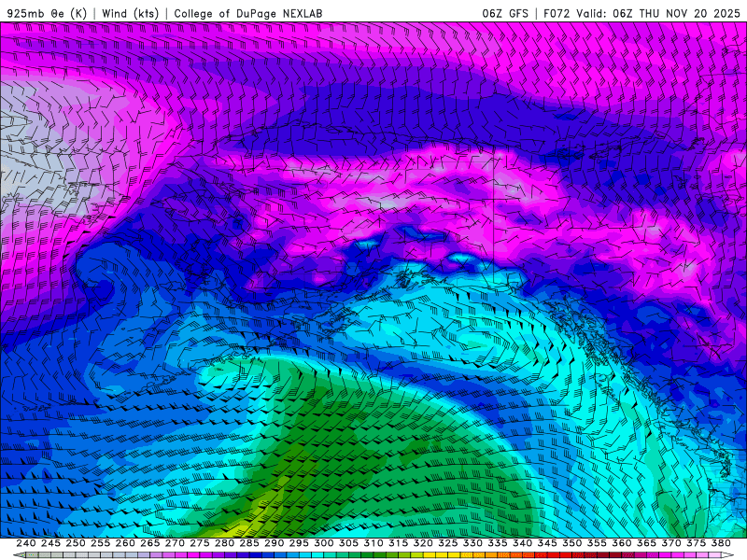Click the 330 value on color scale
The height and width of the screenshot is (560, 747).
click(472, 543)
